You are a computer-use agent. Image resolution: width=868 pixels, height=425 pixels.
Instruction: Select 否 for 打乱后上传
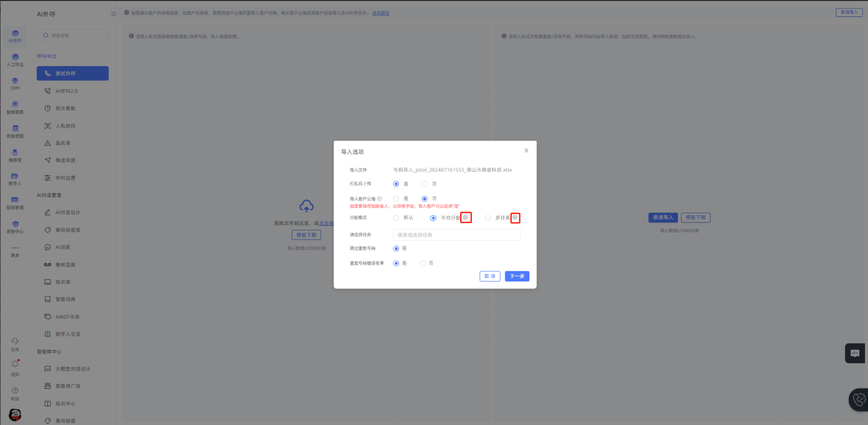point(424,184)
